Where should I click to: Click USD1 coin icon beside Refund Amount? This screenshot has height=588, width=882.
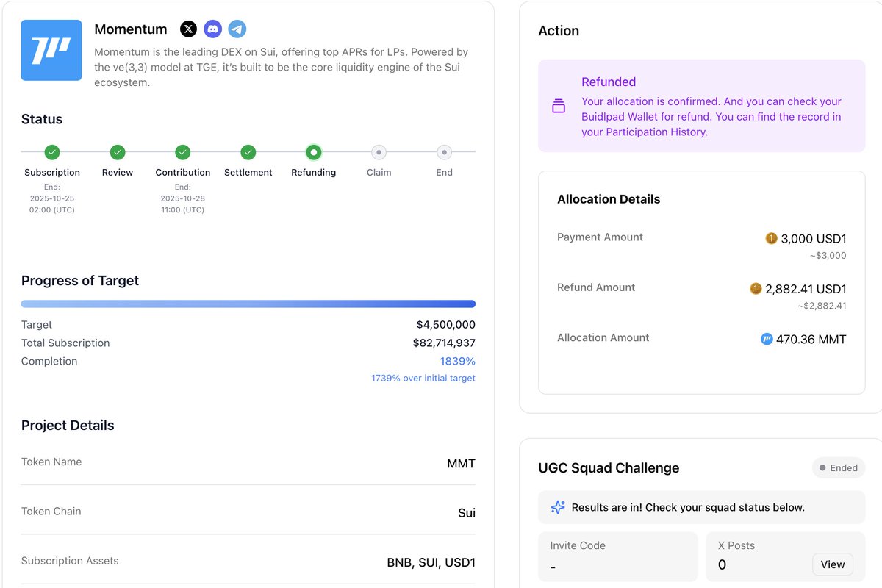pos(756,289)
